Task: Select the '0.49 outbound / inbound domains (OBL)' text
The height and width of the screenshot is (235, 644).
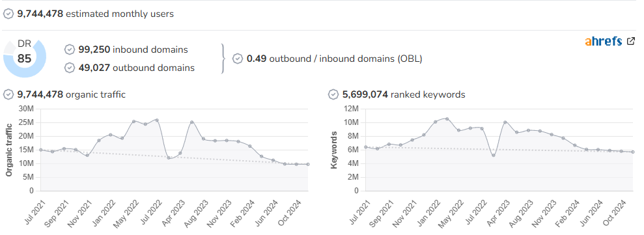Action: point(334,59)
